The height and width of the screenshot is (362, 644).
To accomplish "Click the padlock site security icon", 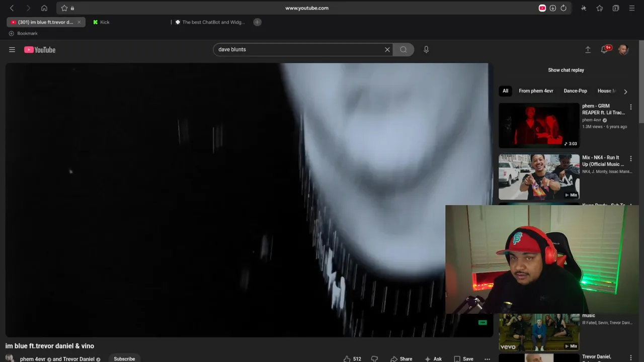I will tap(72, 8).
